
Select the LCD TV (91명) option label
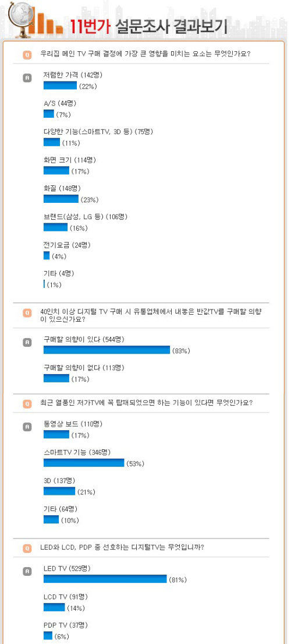66,596
